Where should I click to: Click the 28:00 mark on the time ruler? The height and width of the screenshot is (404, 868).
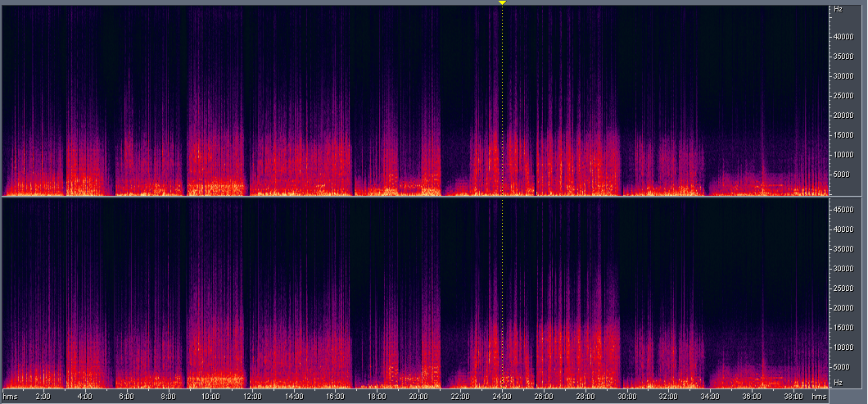click(x=585, y=397)
